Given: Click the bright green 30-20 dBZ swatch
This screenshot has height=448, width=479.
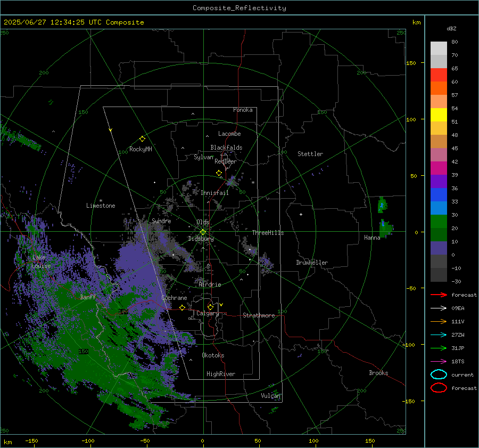Looking at the screenshot, I should [x=439, y=222].
